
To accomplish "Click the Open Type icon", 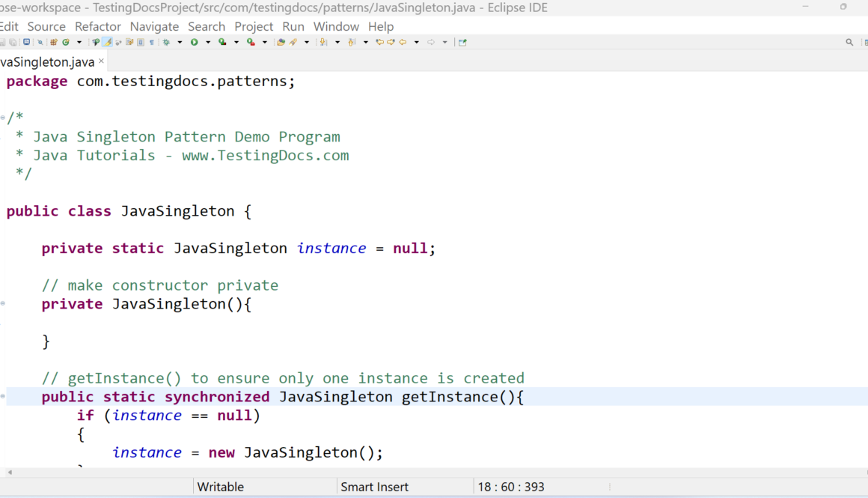I will 281,43.
